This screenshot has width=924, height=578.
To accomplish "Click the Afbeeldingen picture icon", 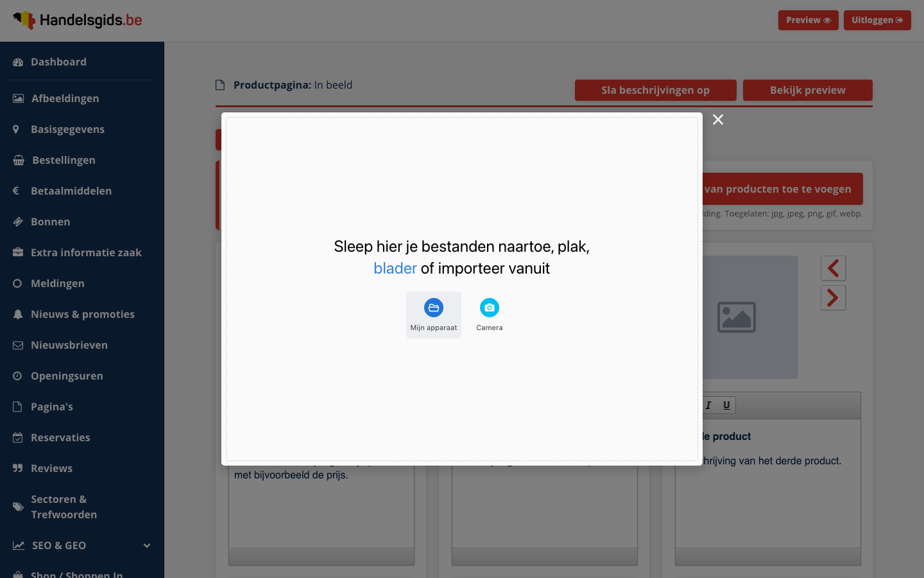I will point(18,98).
